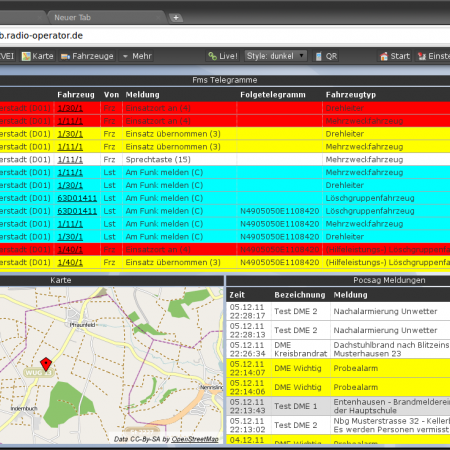Select the Sprechtaste (15) message cell
Viewport: 450px width, 450px height.
[180, 160]
